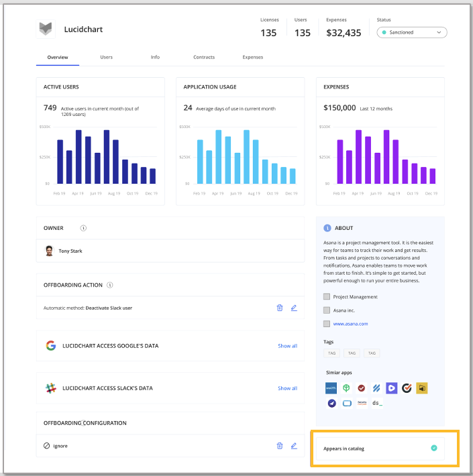Click the Similar apps heading

click(339, 373)
